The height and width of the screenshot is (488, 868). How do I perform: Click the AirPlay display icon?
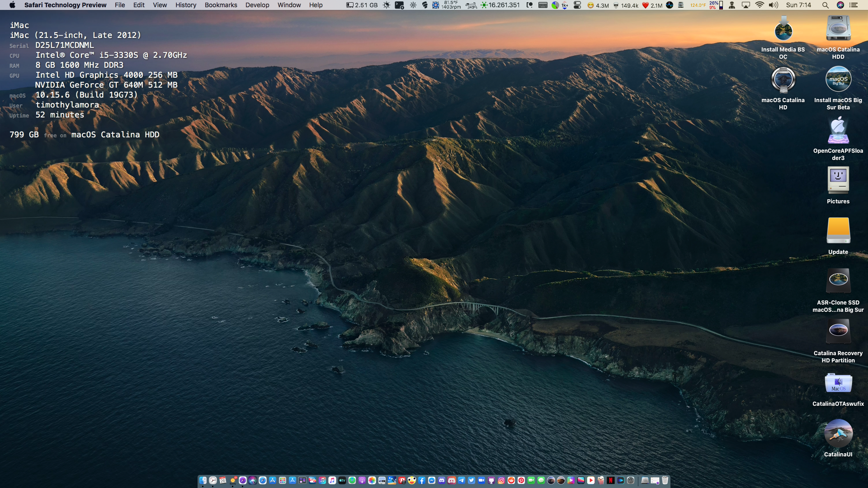point(746,5)
